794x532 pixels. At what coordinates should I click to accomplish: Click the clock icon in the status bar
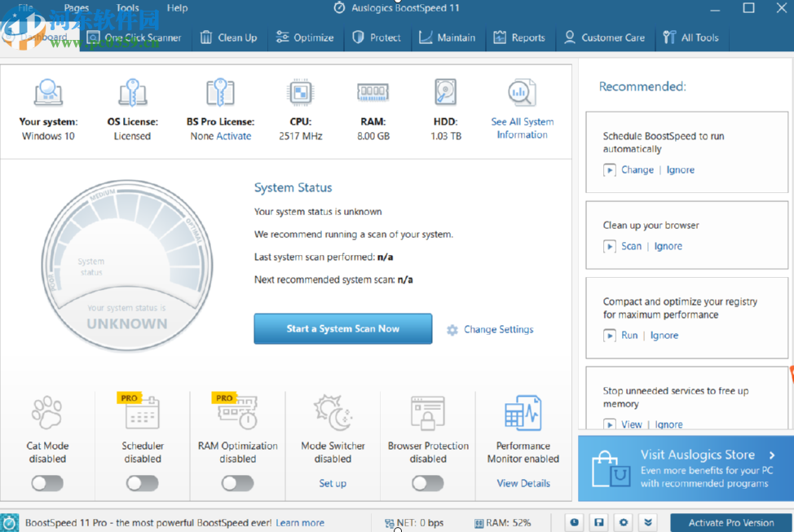[x=575, y=522]
